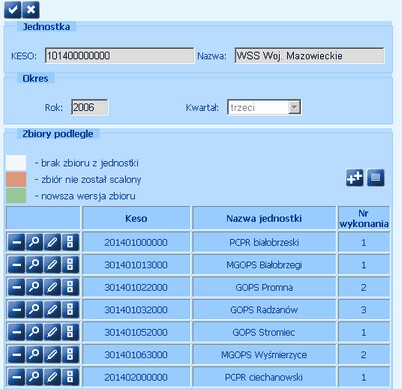The width and height of the screenshot is (402, 389).
Task: Preview GOPS Stromiec with magnifier icon
Action: click(x=34, y=332)
